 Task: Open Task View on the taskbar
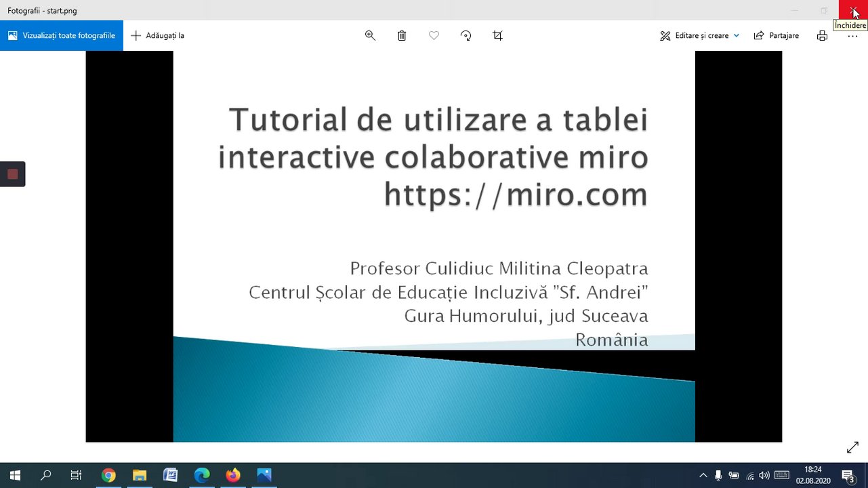[x=77, y=475]
